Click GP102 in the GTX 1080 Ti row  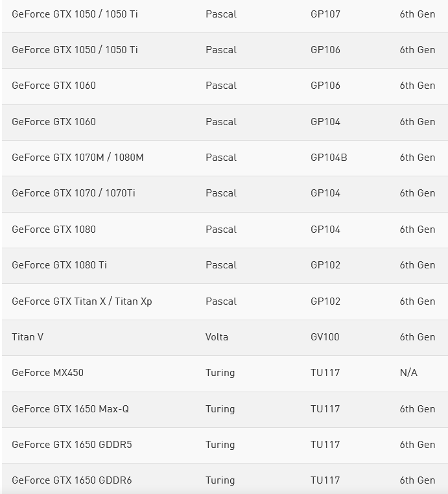tap(325, 265)
